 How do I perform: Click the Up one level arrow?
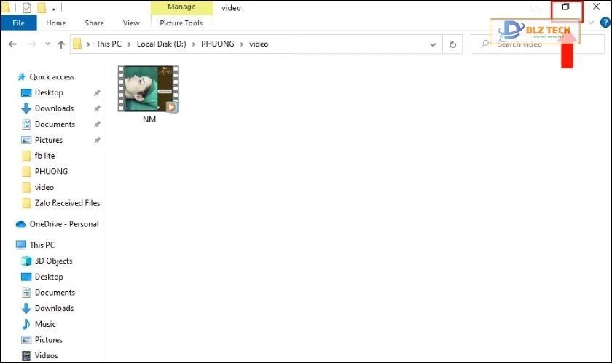[60, 44]
